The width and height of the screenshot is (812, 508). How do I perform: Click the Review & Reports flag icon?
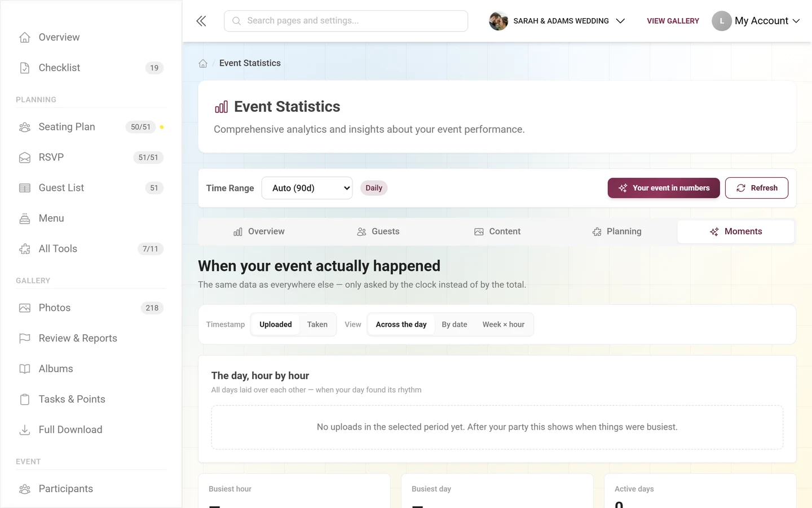pyautogui.click(x=25, y=339)
